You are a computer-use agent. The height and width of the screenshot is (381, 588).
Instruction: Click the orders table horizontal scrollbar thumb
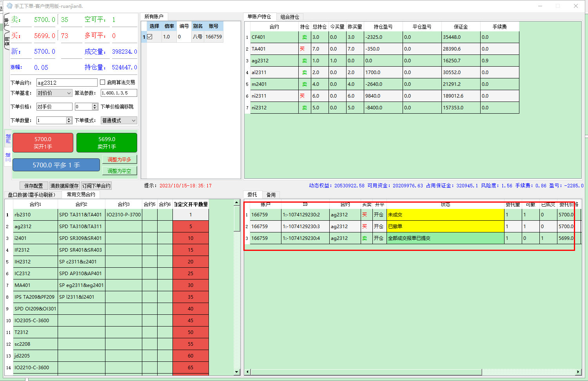pyautogui.click(x=367, y=372)
